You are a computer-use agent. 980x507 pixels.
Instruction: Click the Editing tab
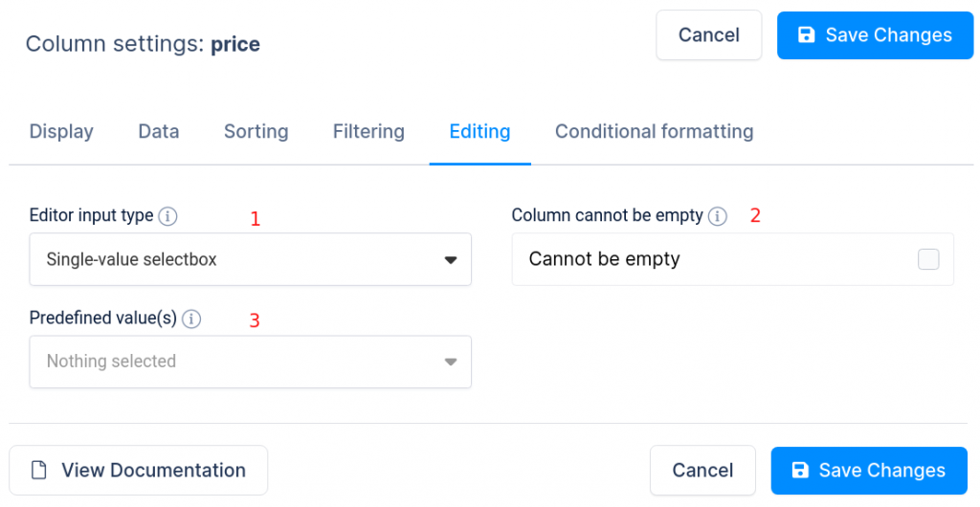pyautogui.click(x=480, y=131)
